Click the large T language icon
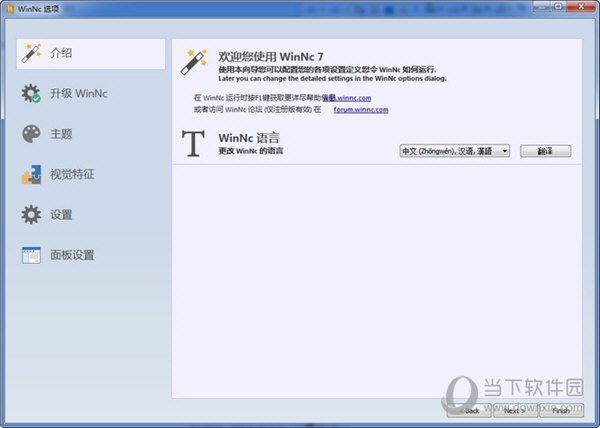 coord(193,143)
